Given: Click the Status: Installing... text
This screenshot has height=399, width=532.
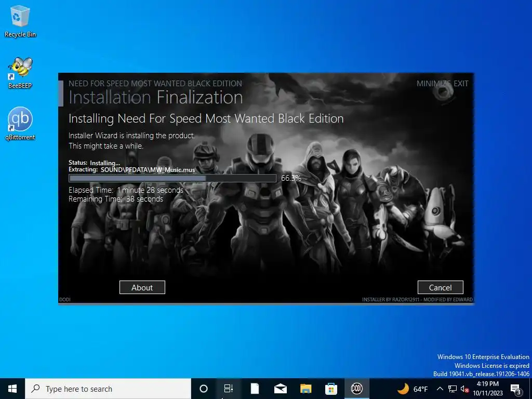Looking at the screenshot, I should (95, 163).
